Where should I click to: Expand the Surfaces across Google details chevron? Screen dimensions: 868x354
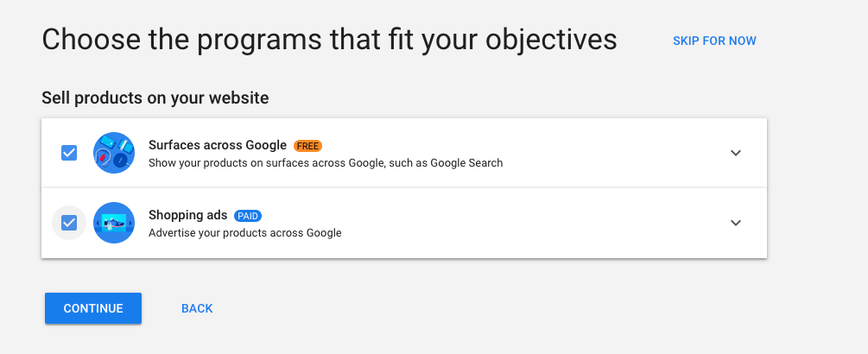tap(736, 153)
